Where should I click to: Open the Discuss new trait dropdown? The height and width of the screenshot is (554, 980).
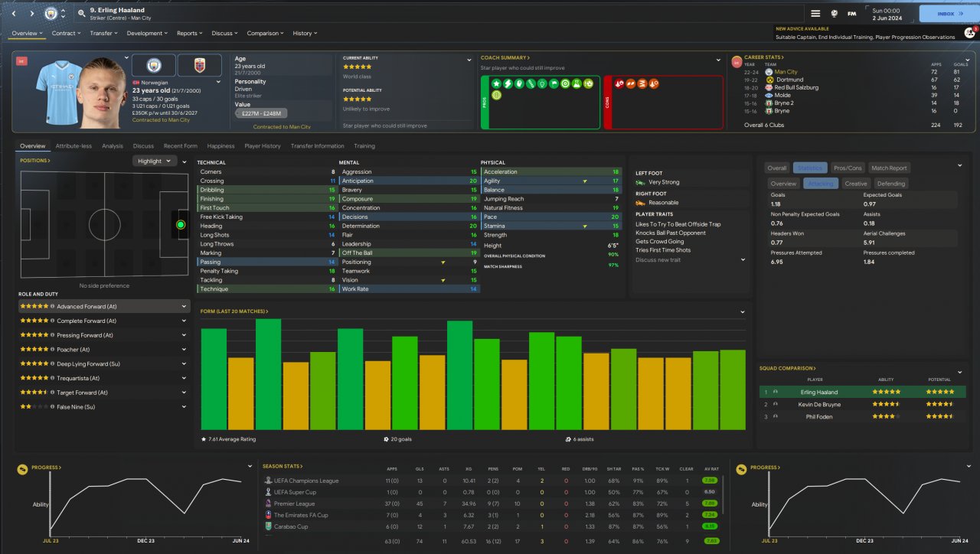click(x=690, y=260)
